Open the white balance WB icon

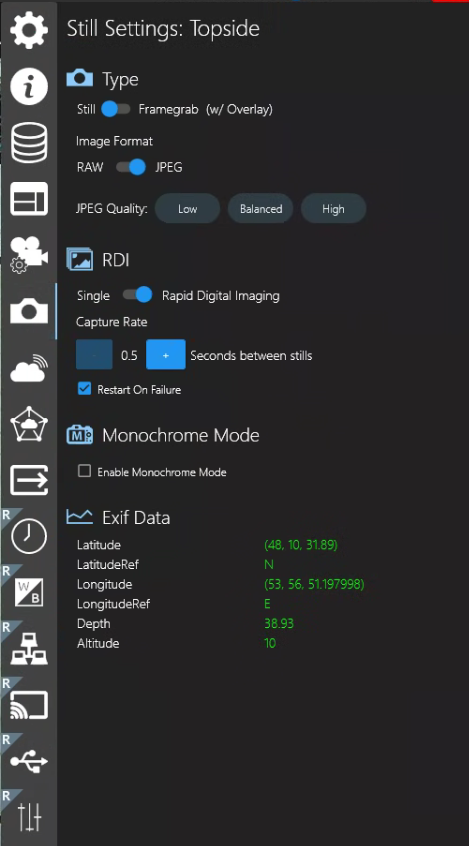pos(29,592)
